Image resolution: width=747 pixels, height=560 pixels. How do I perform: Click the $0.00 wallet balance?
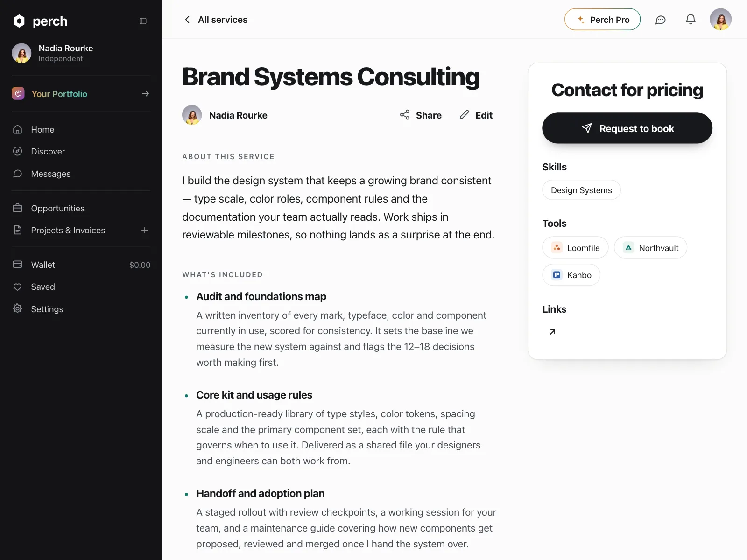(140, 265)
